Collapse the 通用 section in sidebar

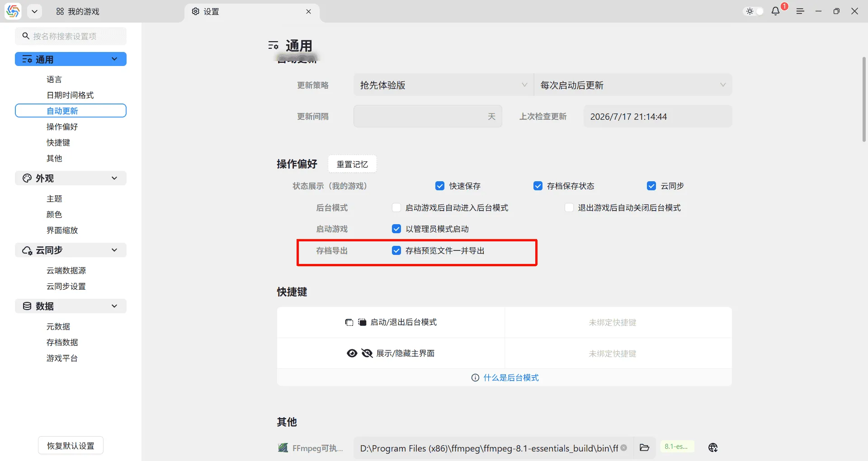coord(114,59)
